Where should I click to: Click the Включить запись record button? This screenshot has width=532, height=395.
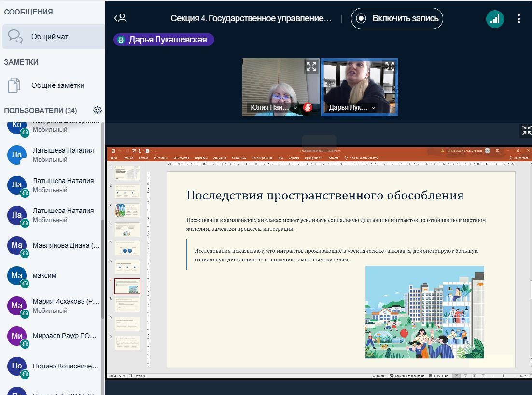(x=397, y=18)
